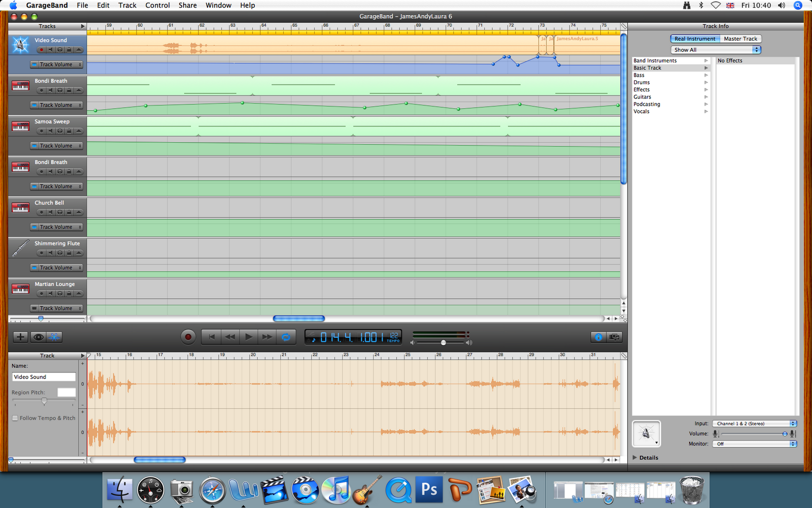The image size is (812, 508).
Task: Solo the Video Sound track
Action: [60, 50]
